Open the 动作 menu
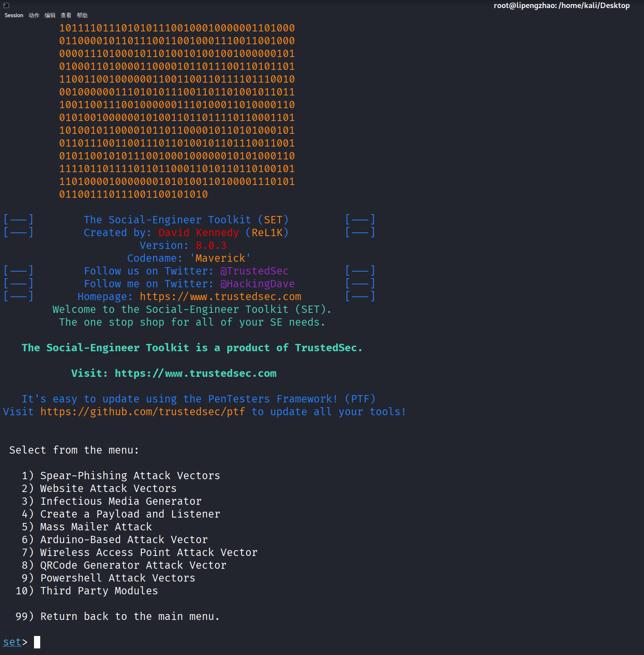Image resolution: width=644 pixels, height=655 pixels. [34, 15]
